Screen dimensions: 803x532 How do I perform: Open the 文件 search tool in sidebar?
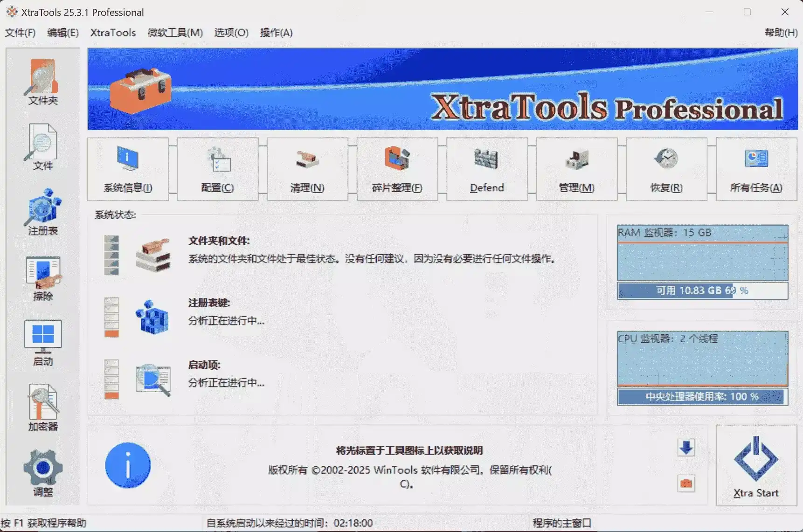tap(42, 147)
